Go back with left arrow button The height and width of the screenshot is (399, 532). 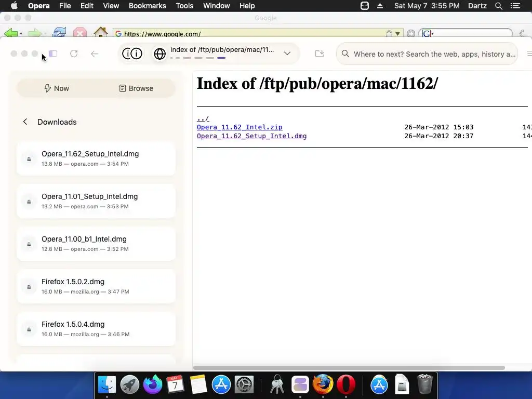[x=95, y=54]
